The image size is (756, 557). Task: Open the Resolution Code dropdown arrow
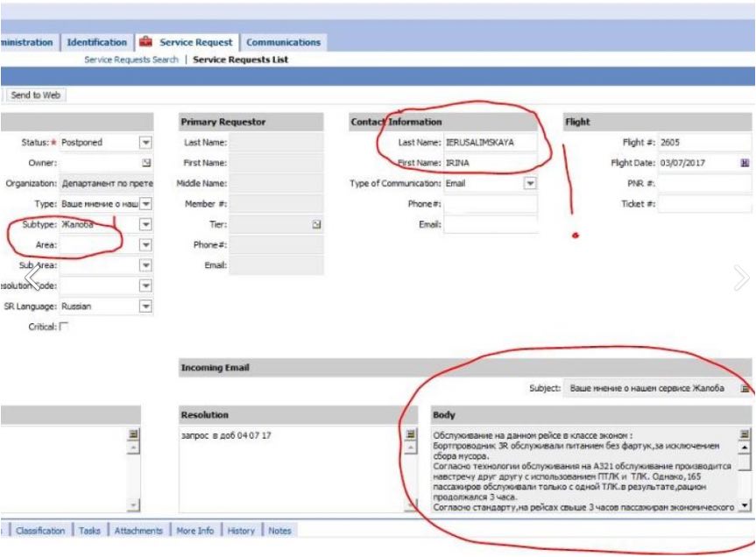click(145, 286)
